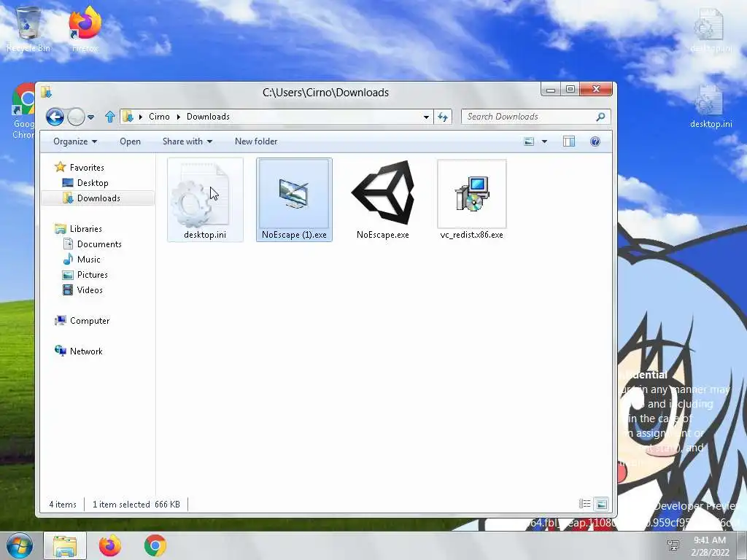Select the Unity-logo NoEscape.exe icon
Screen dimensions: 747x560
click(383, 192)
